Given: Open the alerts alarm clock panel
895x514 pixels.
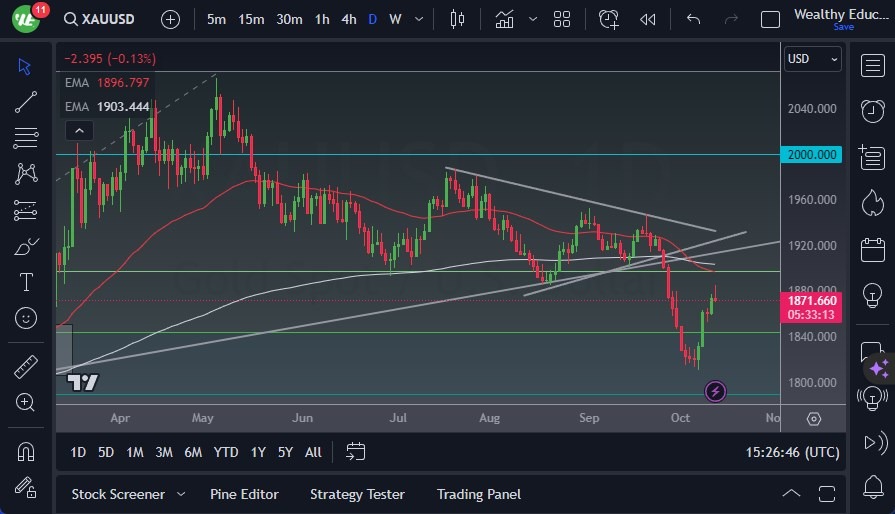Looking at the screenshot, I should [872, 110].
